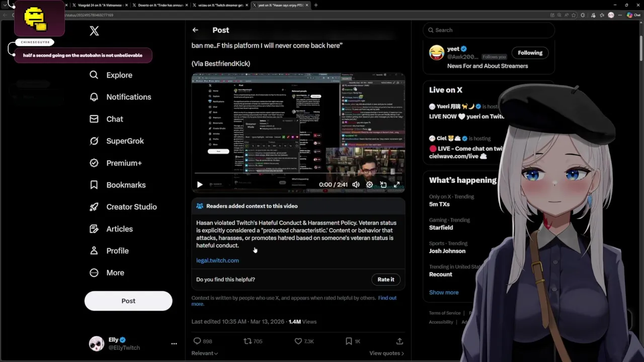Open the account menu three dots
Viewport: 644px width, 362px height.
point(174,343)
